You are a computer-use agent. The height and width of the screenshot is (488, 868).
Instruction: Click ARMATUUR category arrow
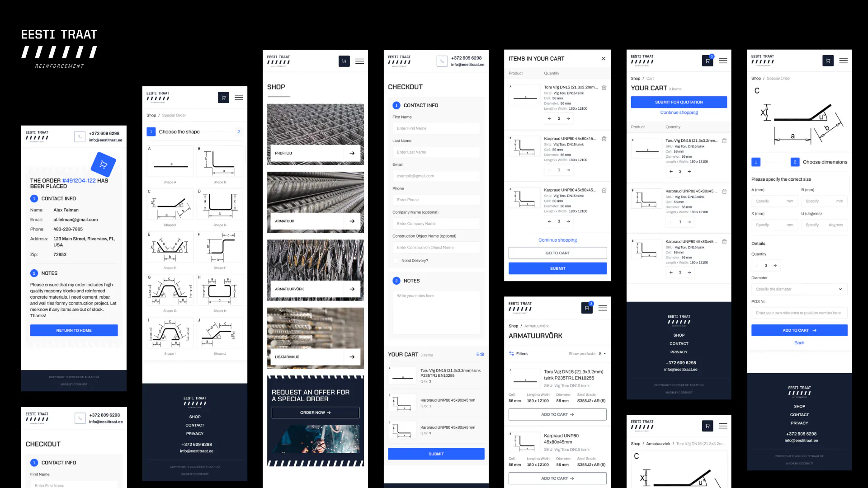tap(352, 221)
